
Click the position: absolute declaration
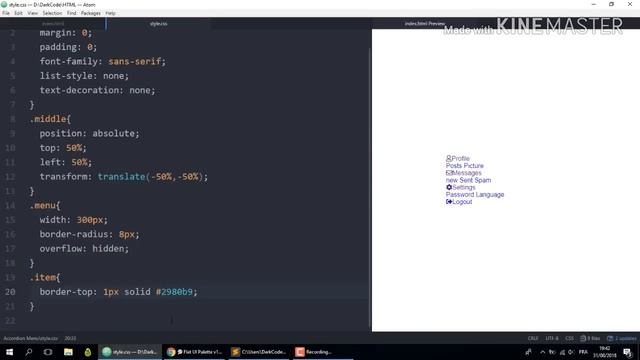pos(89,133)
